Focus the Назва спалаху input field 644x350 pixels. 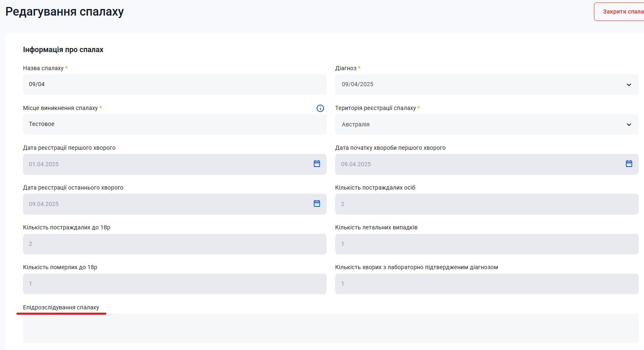(175, 85)
